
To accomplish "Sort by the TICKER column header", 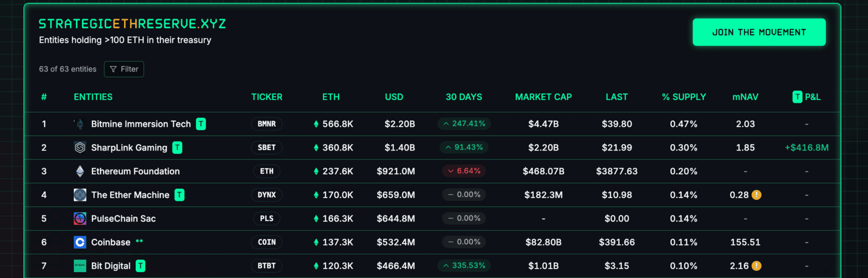I will point(267,97).
